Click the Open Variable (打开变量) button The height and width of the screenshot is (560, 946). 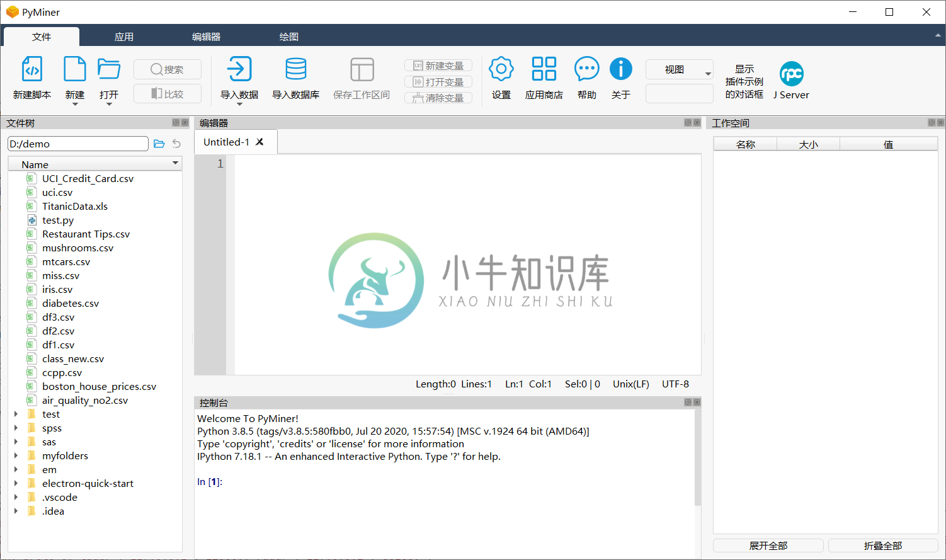coord(438,82)
